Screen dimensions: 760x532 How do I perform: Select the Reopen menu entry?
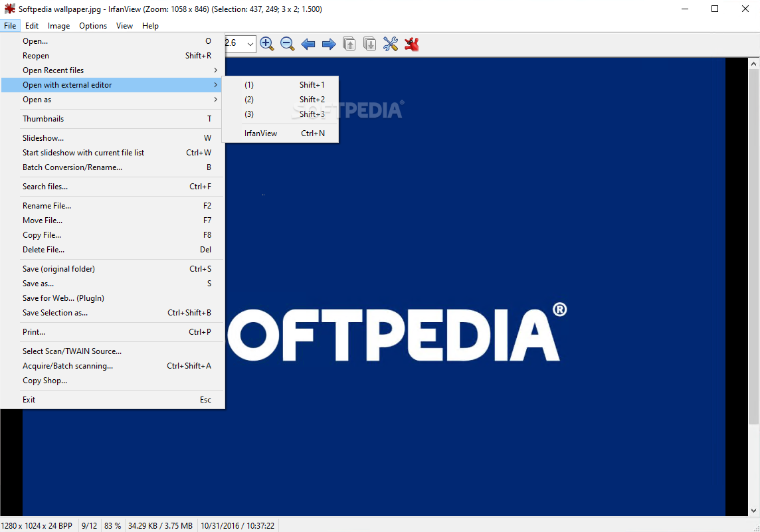click(x=112, y=56)
